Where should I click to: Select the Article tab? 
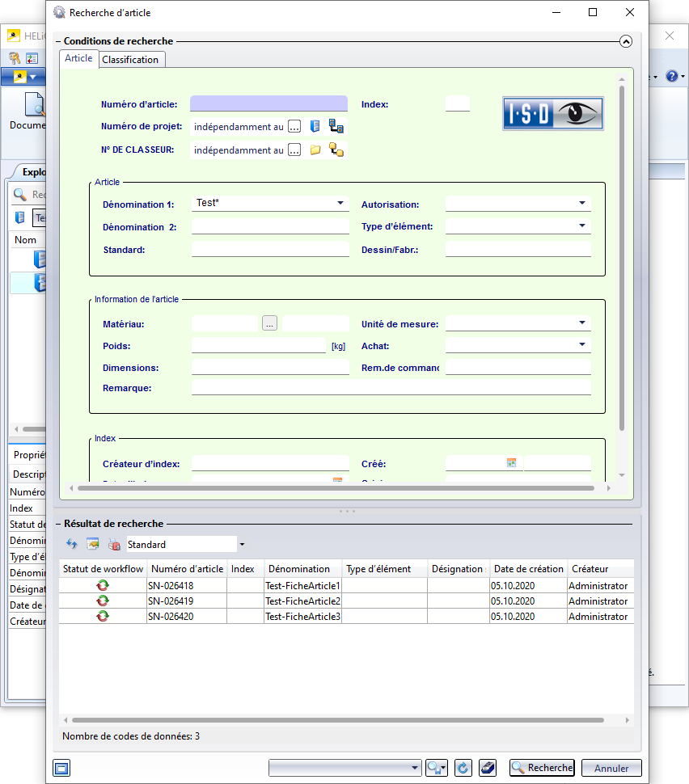tap(78, 58)
